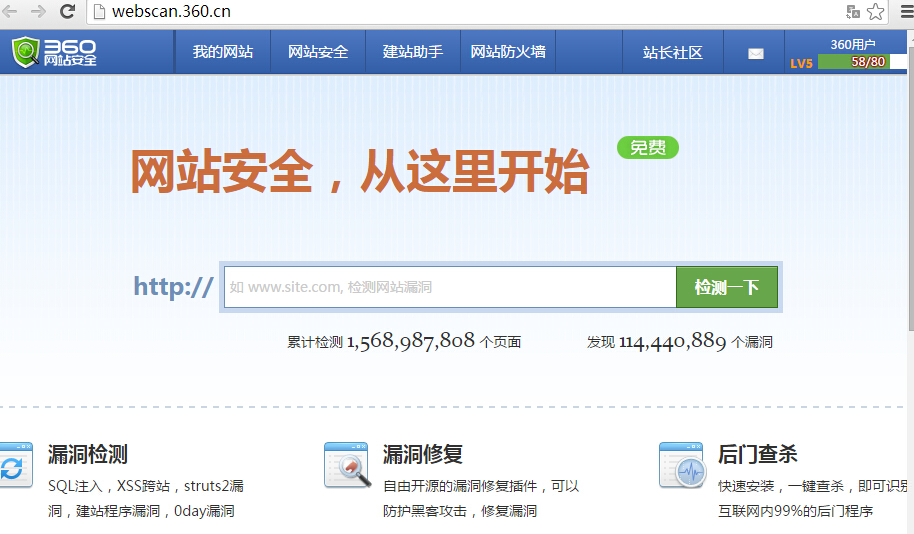Open 网站防火墙 menu item
914x534 pixels.
click(x=508, y=52)
